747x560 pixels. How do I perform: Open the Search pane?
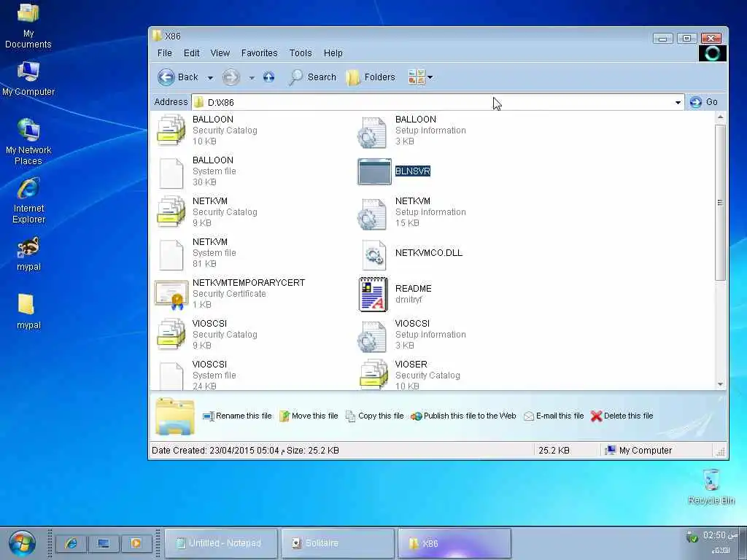click(312, 77)
